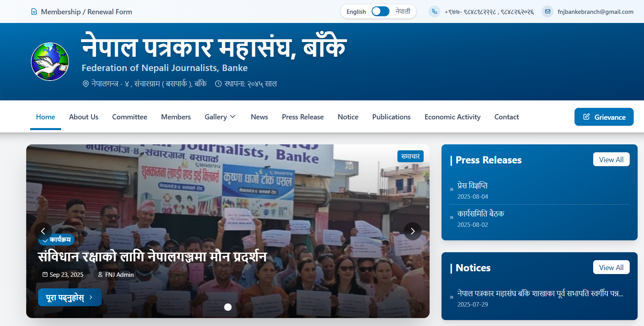Advance carousel with right arrow

[413, 231]
